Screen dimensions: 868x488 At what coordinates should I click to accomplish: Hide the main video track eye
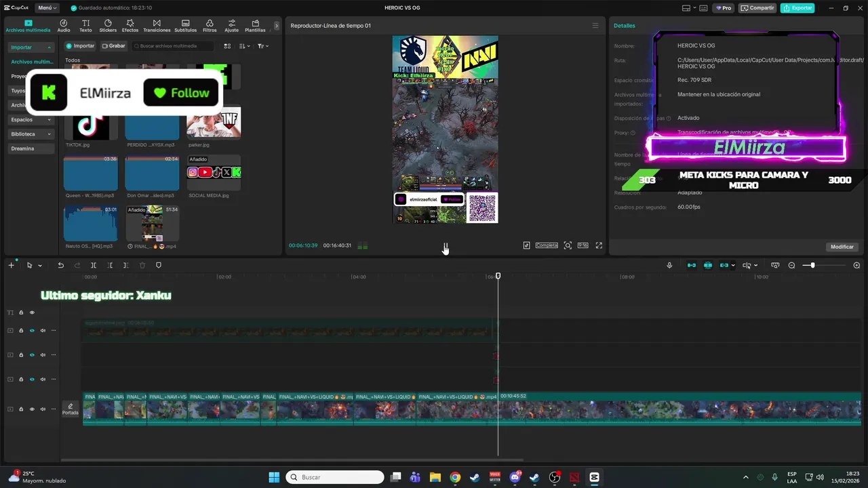[x=32, y=409]
